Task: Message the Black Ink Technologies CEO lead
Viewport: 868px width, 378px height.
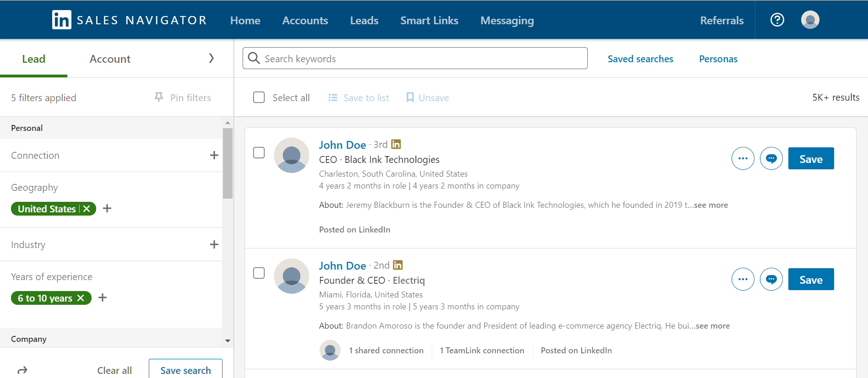Action: pos(771,158)
